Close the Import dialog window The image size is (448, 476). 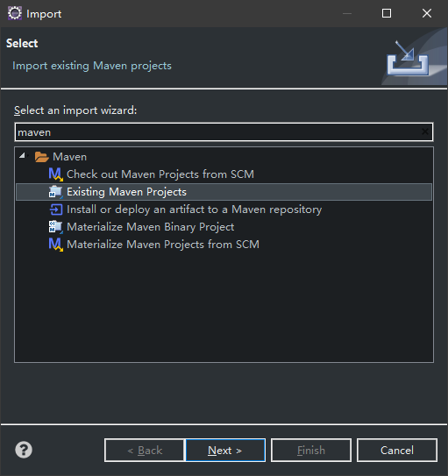(x=427, y=13)
